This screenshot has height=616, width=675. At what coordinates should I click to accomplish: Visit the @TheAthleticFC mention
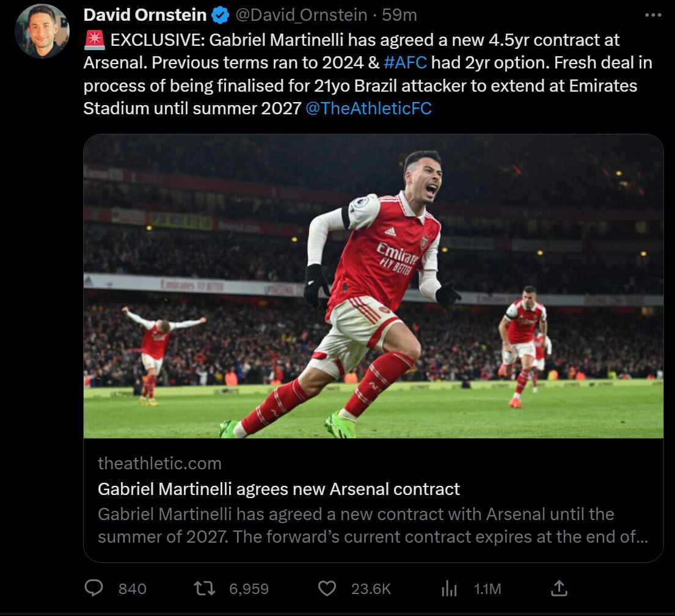click(x=368, y=108)
